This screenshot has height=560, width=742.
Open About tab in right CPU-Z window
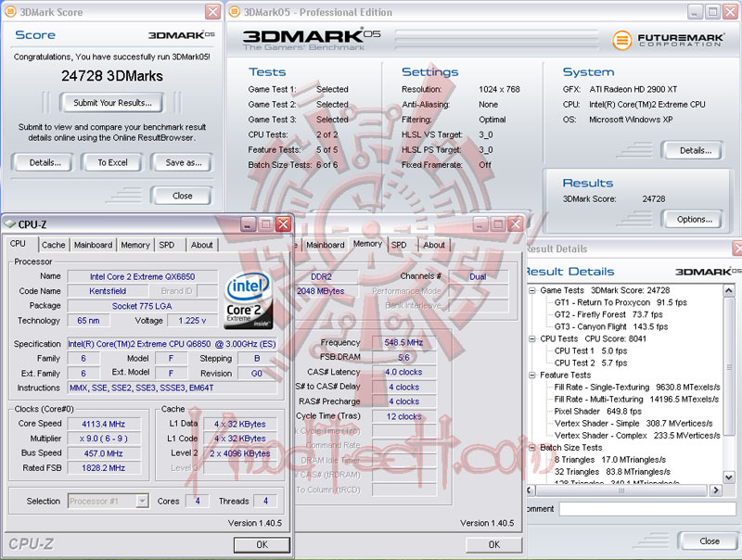[x=434, y=245]
